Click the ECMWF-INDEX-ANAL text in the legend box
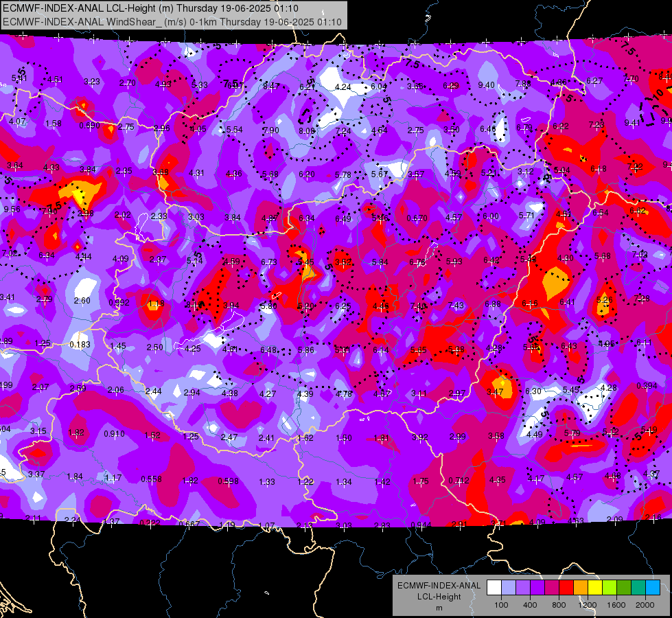The image size is (672, 618). 439,586
